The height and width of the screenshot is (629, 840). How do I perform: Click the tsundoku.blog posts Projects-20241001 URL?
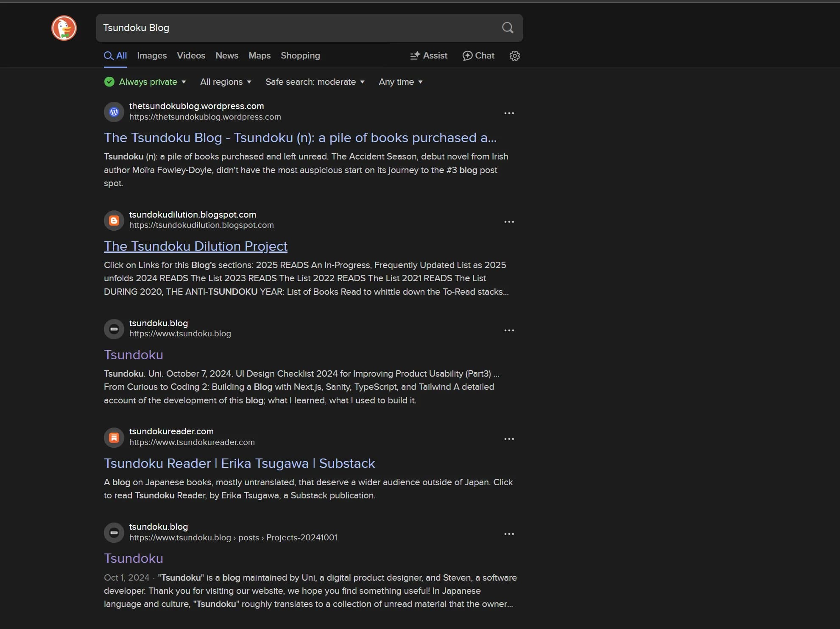pyautogui.click(x=233, y=538)
